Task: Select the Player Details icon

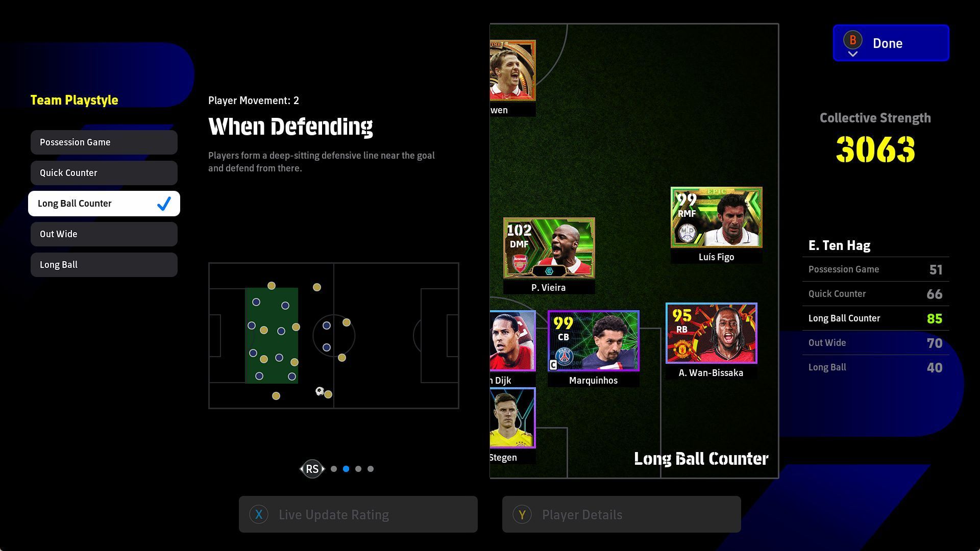Action: tap(523, 515)
